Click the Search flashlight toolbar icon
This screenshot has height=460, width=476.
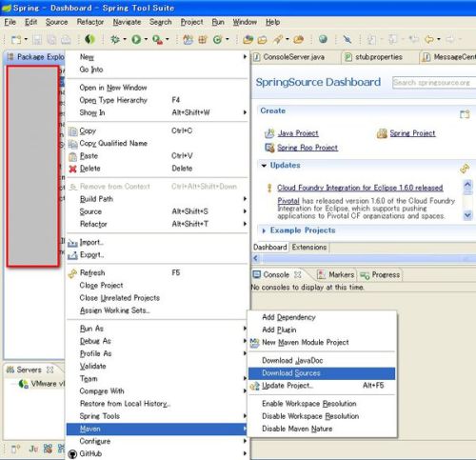pos(278,39)
